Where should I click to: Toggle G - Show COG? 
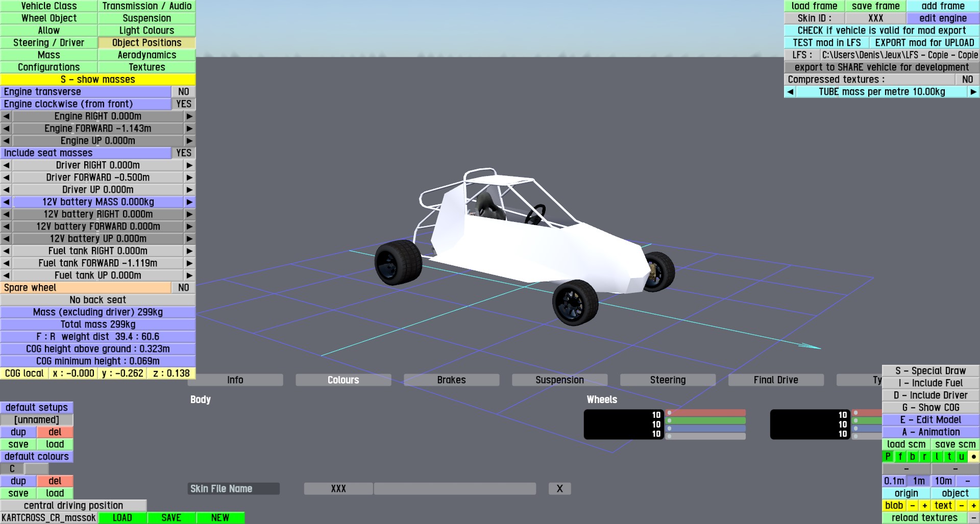coord(931,408)
